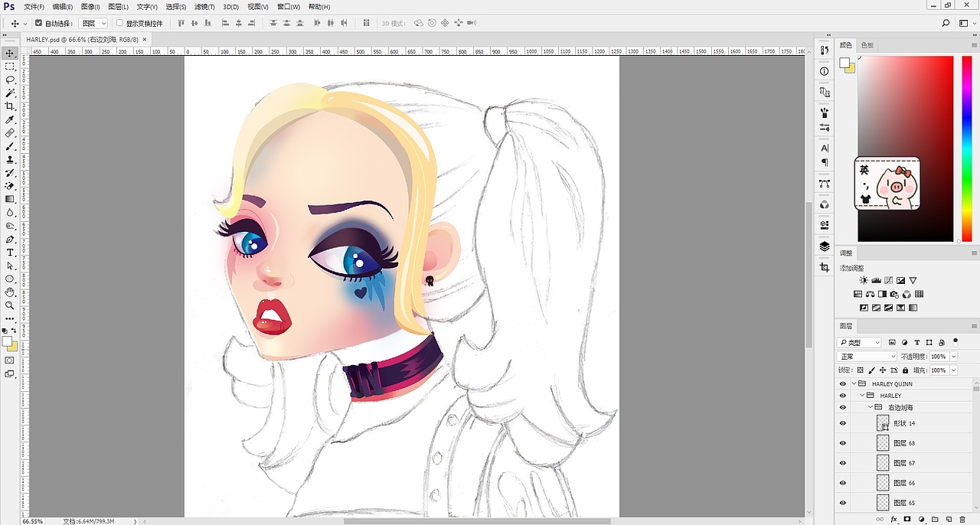Open the 图层 auto-select dropdown
The height and width of the screenshot is (525, 980).
tap(93, 23)
